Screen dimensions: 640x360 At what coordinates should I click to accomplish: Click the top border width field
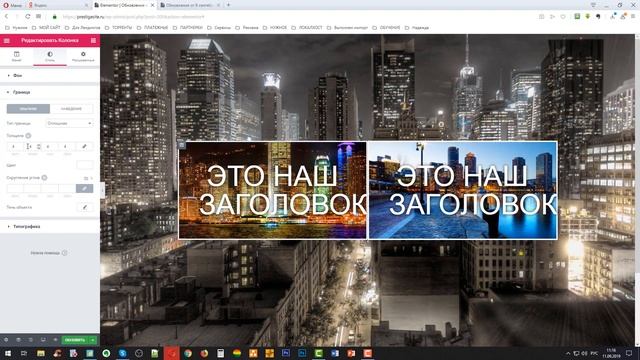(x=15, y=146)
